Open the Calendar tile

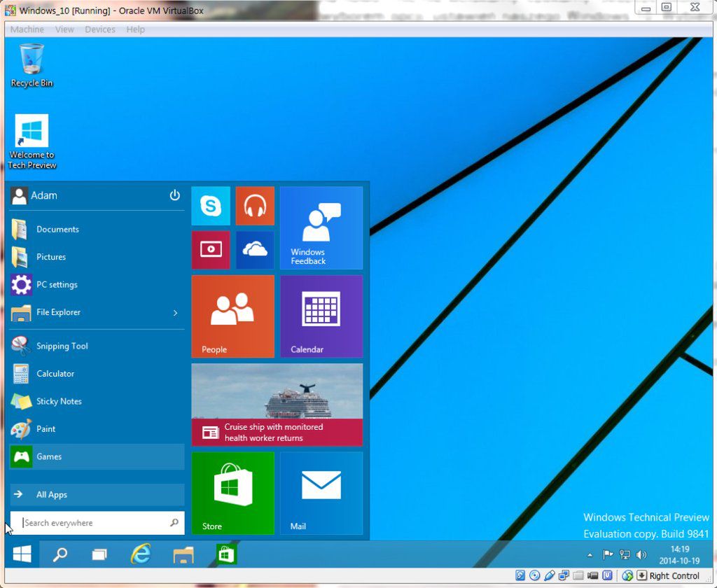[321, 316]
